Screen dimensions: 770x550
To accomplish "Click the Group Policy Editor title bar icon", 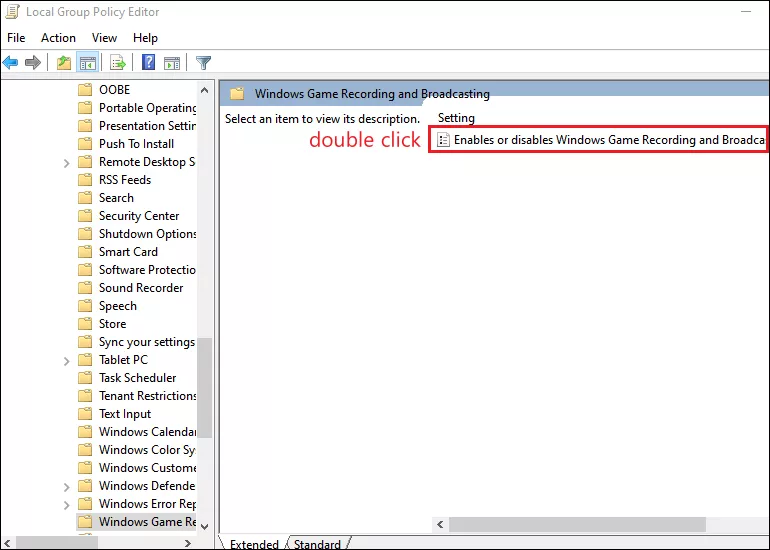I will point(12,12).
